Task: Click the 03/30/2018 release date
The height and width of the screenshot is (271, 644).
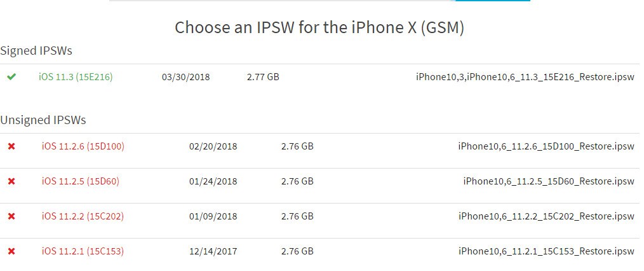Action: point(185,77)
